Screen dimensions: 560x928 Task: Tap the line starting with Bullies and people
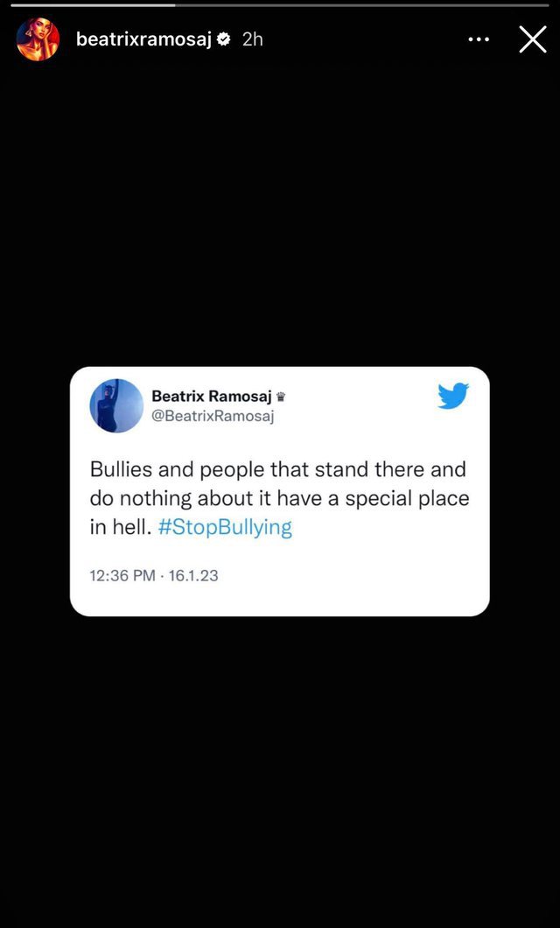pos(278,469)
